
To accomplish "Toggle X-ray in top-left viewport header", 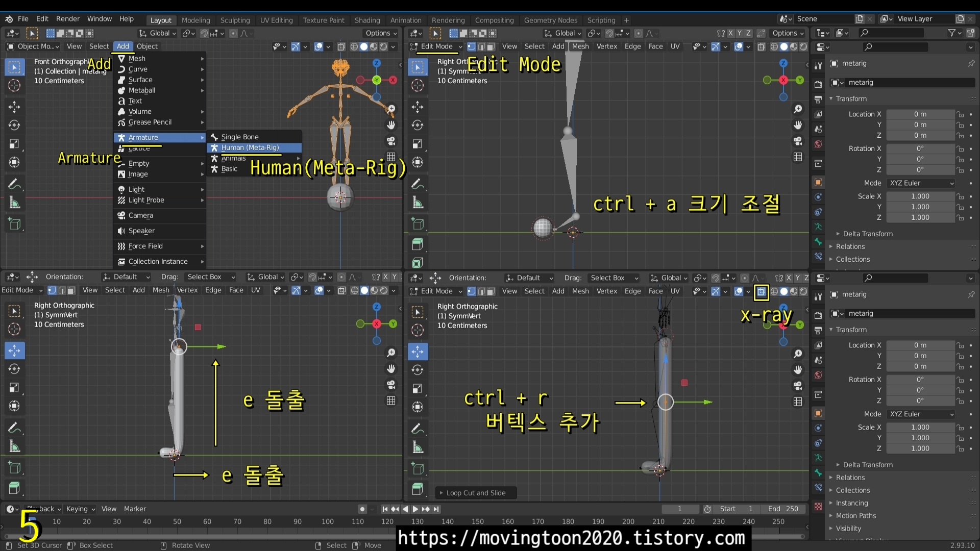I will click(341, 46).
